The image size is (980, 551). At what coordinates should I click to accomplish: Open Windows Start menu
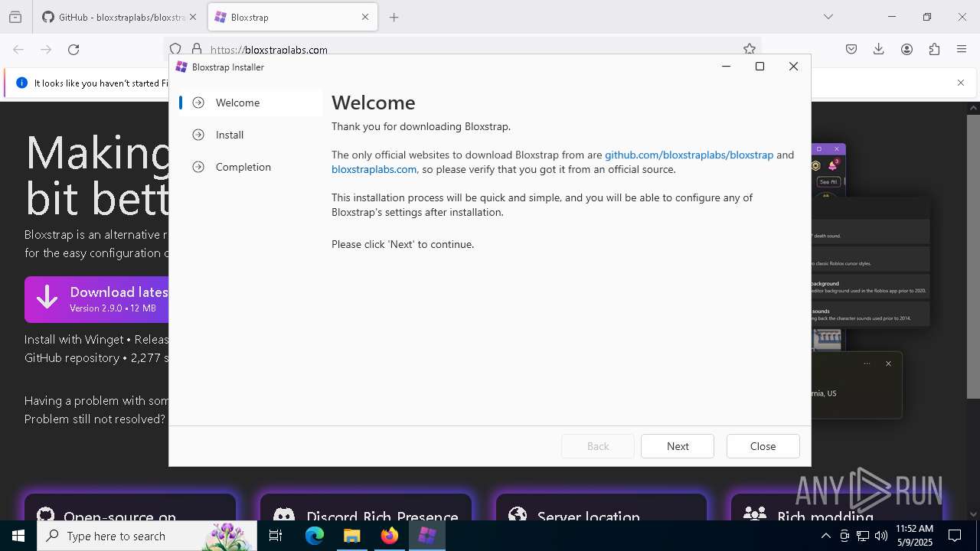[x=18, y=536]
